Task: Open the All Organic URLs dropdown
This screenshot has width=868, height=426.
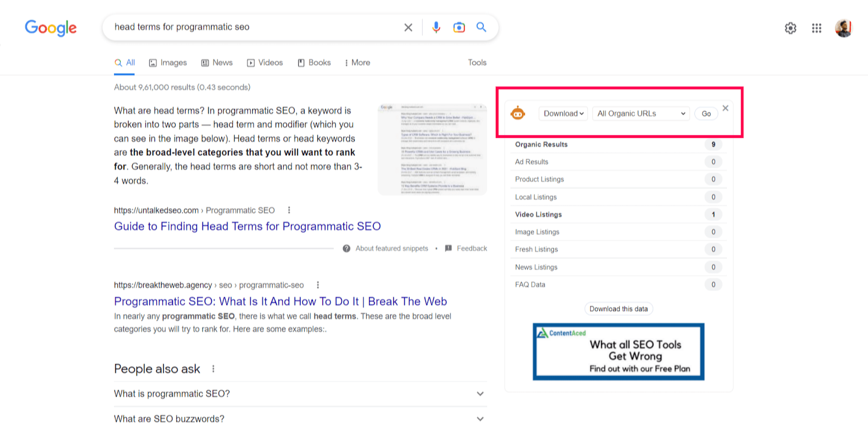Action: pyautogui.click(x=641, y=113)
